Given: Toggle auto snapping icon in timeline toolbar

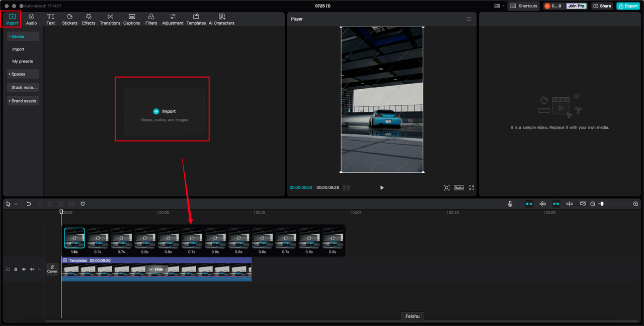Looking at the screenshot, I should coord(542,204).
